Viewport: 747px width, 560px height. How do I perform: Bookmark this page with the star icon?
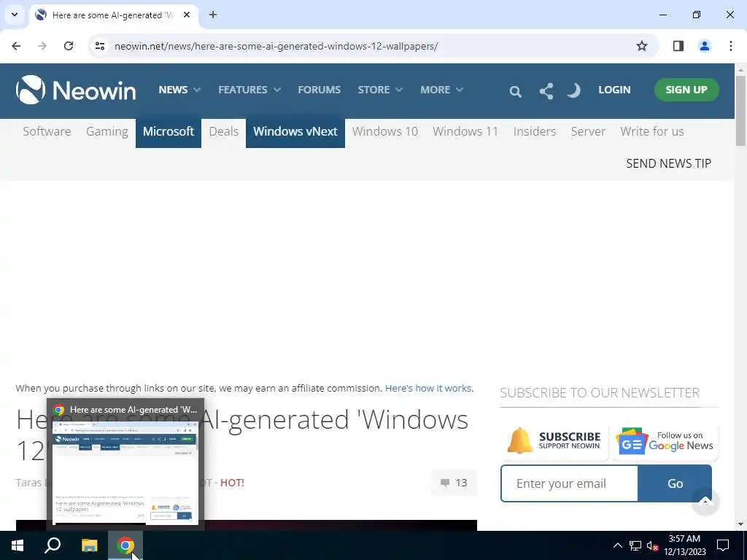tap(642, 46)
